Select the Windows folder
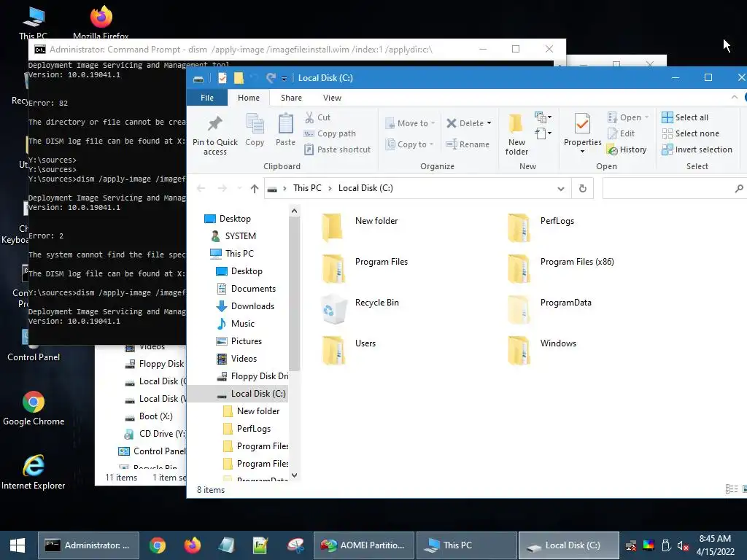 pyautogui.click(x=542, y=350)
